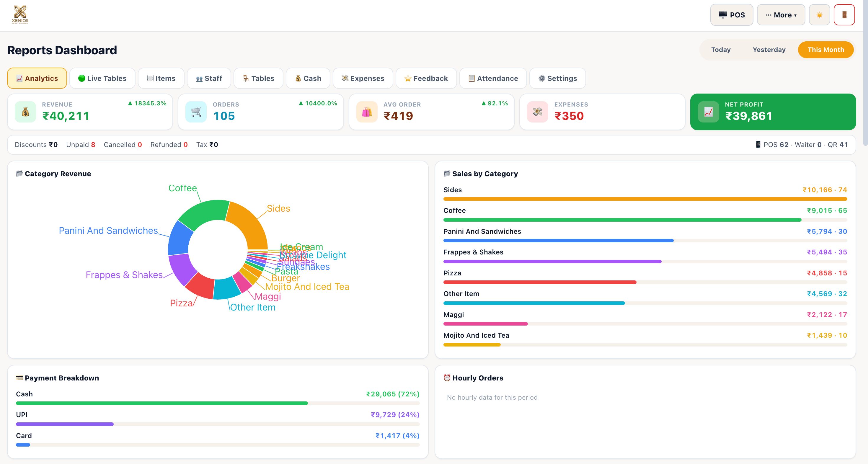The image size is (868, 464).
Task: Click the avg order shopping bags icon
Action: pyautogui.click(x=367, y=112)
